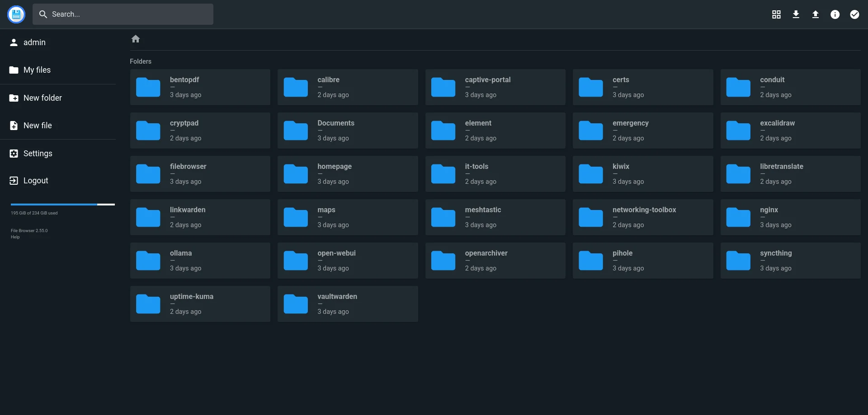
Task: Click the search magnifier icon
Action: coord(43,14)
